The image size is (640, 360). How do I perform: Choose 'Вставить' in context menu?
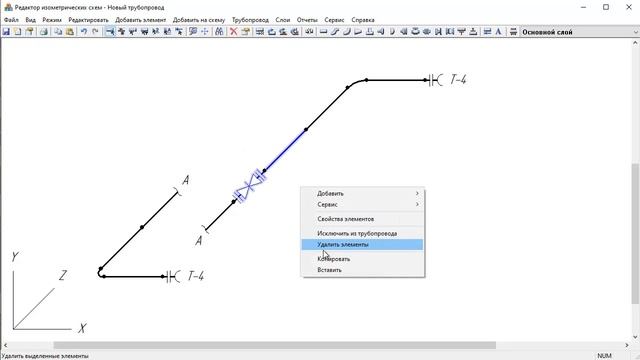362,270
